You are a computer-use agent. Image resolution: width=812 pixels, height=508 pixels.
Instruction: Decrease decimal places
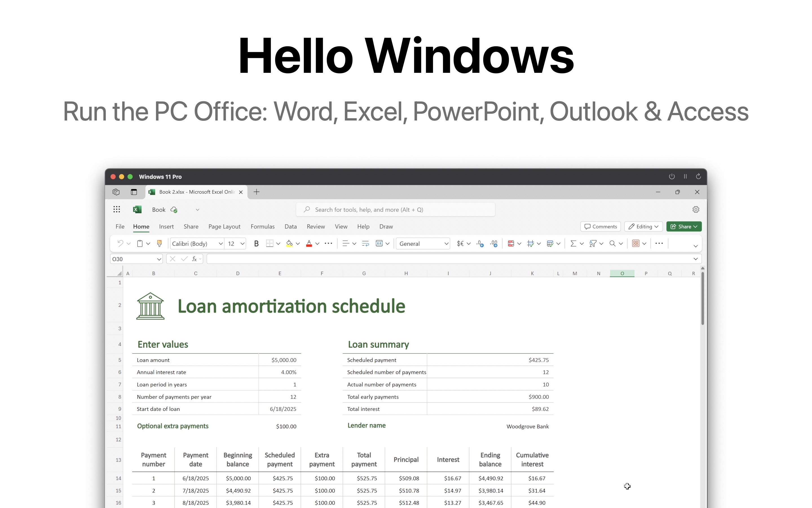(480, 244)
